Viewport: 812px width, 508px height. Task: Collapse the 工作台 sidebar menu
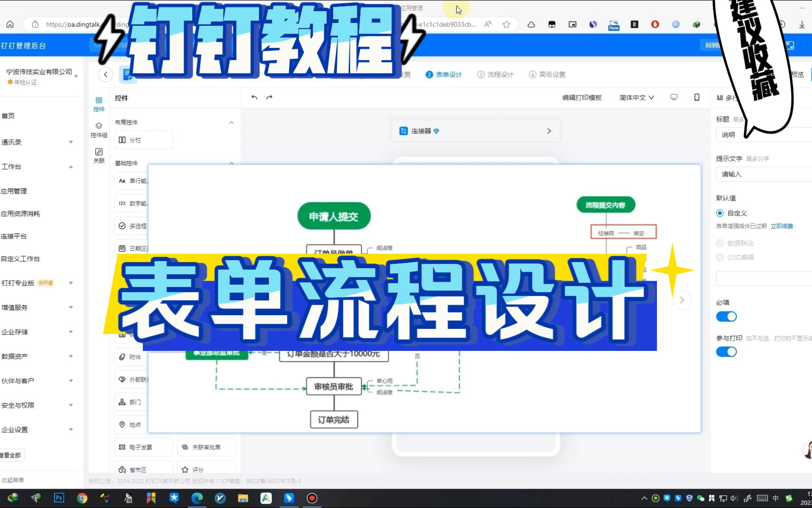71,167
